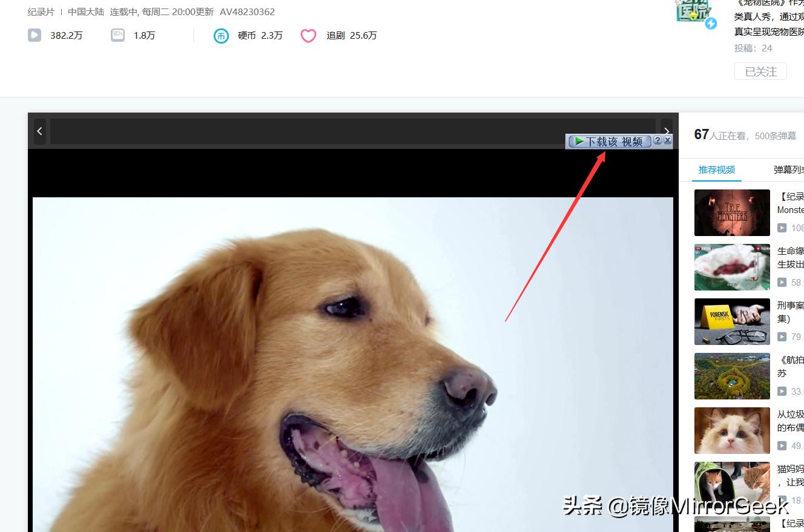Close the 下载该视频 download bar
The width and height of the screenshot is (804, 532).
click(x=668, y=140)
